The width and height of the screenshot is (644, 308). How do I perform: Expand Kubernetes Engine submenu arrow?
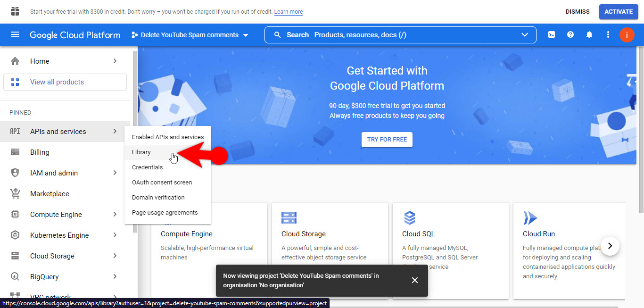[x=115, y=235]
